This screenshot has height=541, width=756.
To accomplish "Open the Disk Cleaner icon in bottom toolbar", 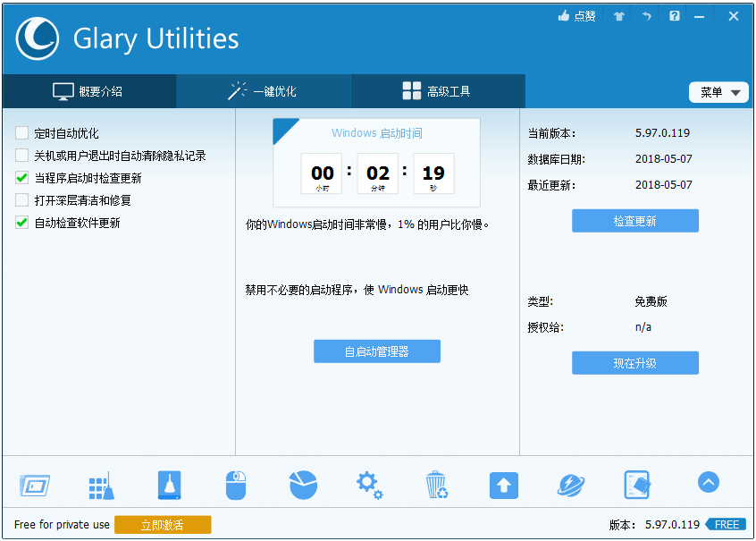I will tap(35, 485).
